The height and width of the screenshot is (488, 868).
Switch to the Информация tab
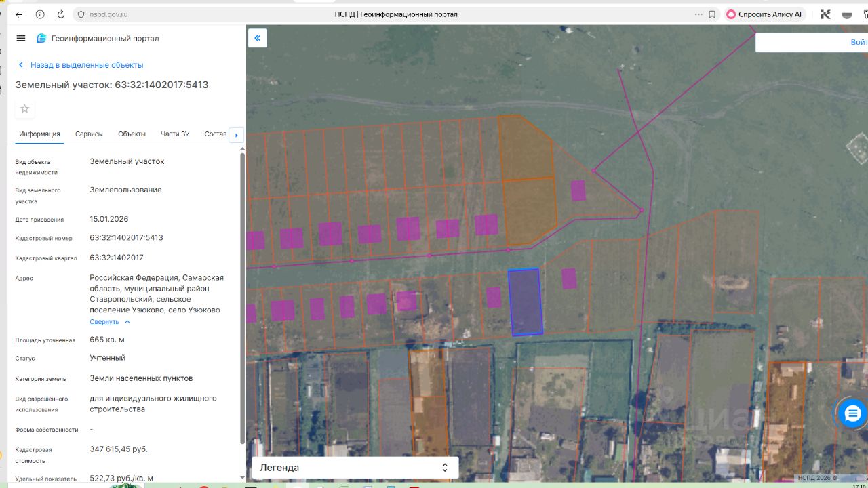click(39, 134)
